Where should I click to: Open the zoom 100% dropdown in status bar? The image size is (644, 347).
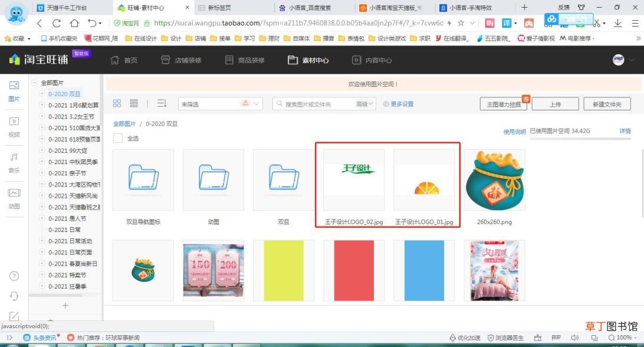[x=623, y=338]
